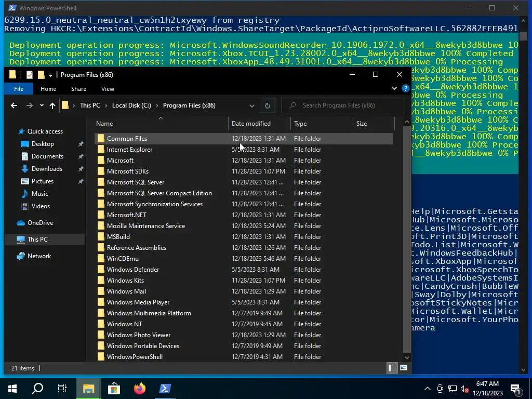This screenshot has width=532, height=399.
Task: Open the View ribbon tab
Action: (108, 89)
